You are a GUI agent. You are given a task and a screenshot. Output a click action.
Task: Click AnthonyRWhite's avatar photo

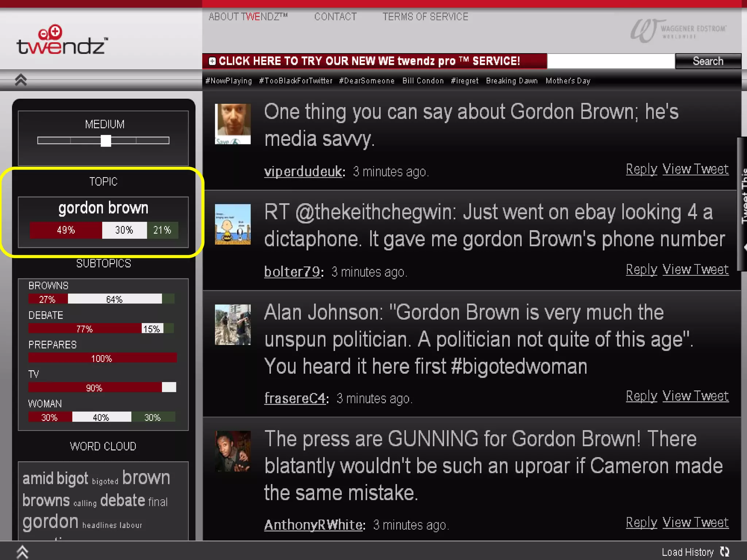(233, 451)
